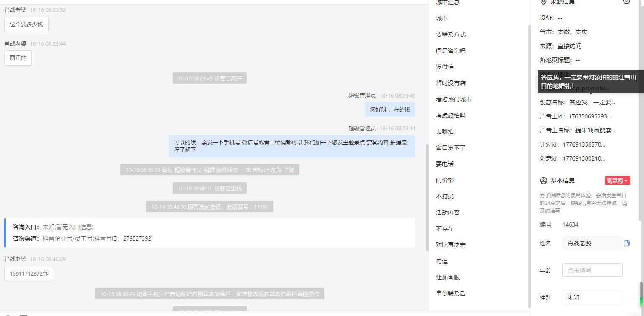
Task: Pick the 拿到联系后 quick reply
Action: (451, 293)
